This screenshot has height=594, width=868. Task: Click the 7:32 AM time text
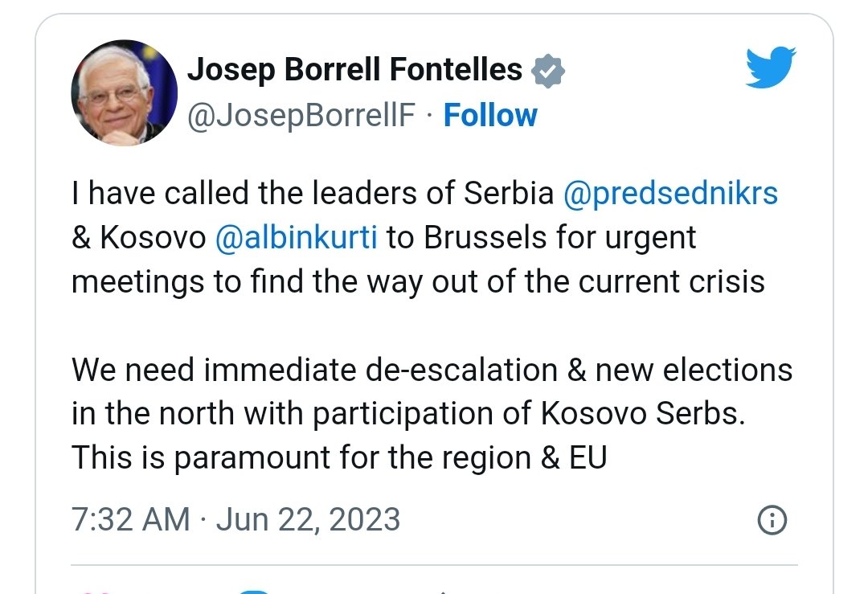131,519
